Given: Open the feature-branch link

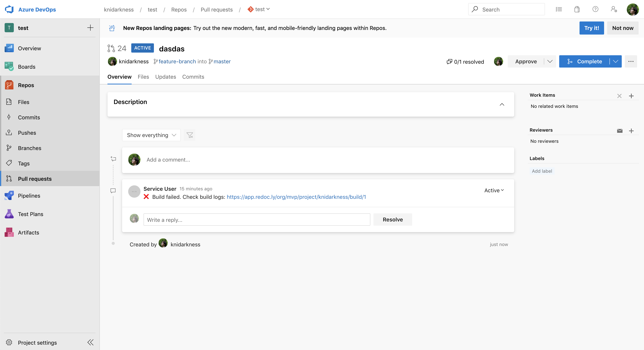Looking at the screenshot, I should (177, 62).
